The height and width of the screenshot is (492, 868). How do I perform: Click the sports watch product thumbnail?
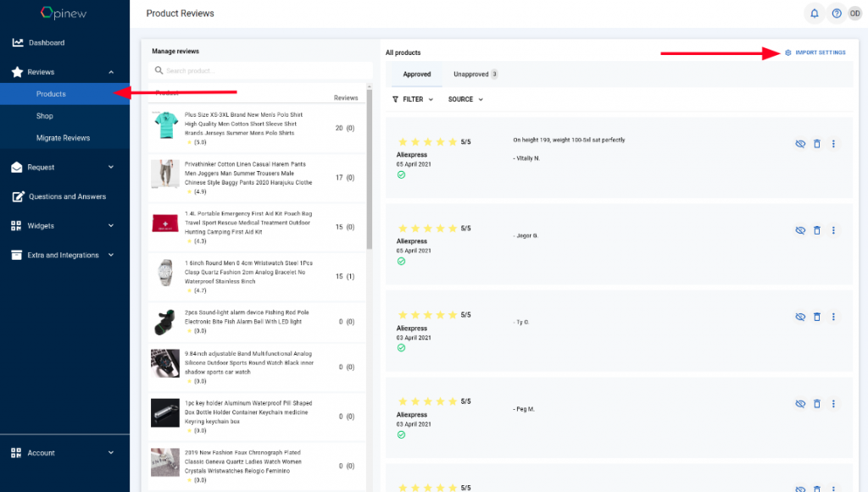click(x=165, y=363)
